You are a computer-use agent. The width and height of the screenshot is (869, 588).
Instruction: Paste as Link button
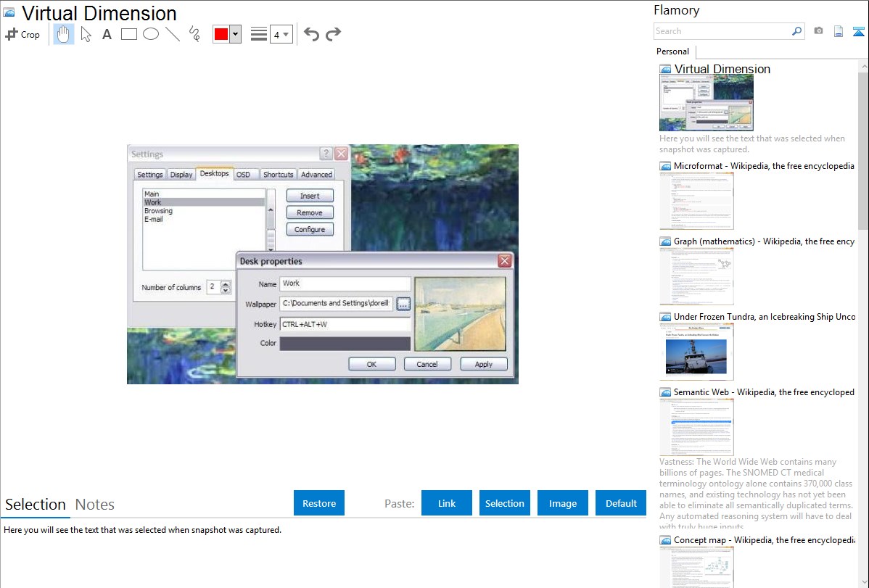pyautogui.click(x=447, y=503)
